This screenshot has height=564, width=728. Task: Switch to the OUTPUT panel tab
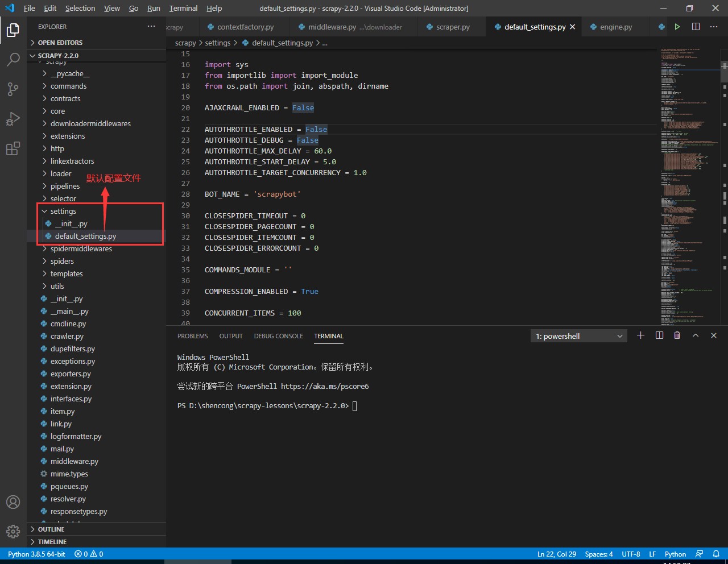coord(231,336)
